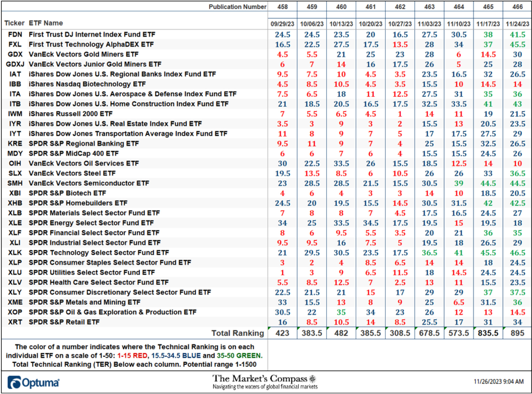The image size is (532, 394).
Task: Click the 10/13/23 date header
Action: pos(341,24)
